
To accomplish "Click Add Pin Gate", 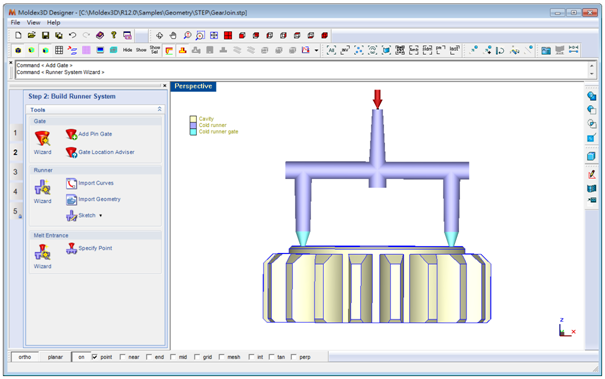I will (x=89, y=134).
